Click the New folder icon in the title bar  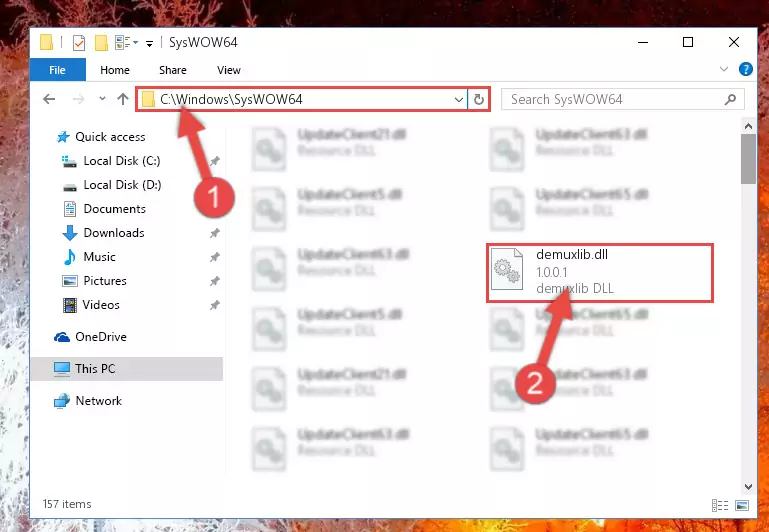[102, 43]
